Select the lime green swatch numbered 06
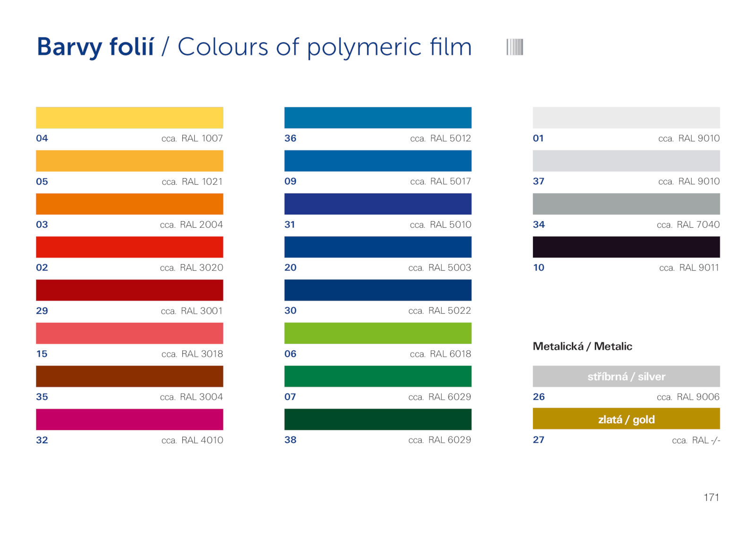This screenshot has height=533, width=756. click(x=378, y=333)
